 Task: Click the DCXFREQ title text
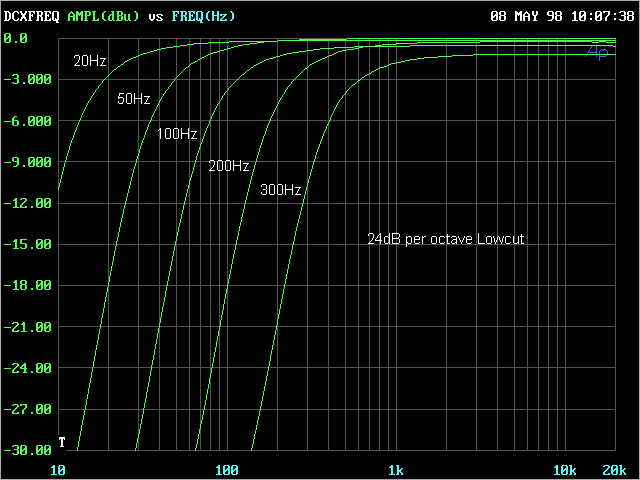[31, 16]
